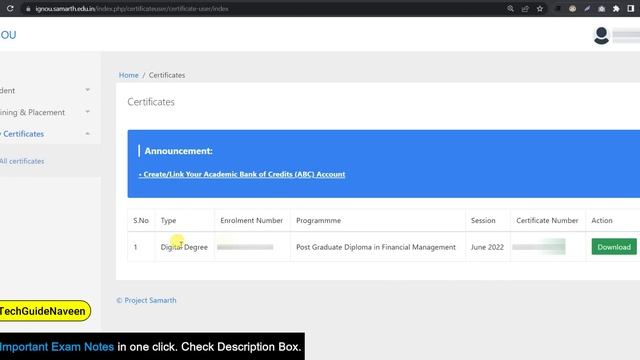Collapse the Certificates sidebar menu arrow

pyautogui.click(x=87, y=134)
